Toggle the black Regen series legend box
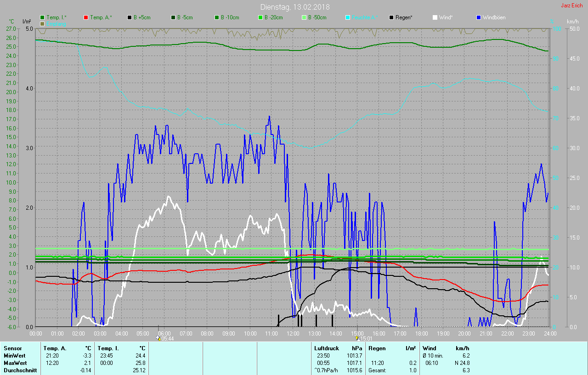This screenshot has height=375, width=588. [391, 17]
